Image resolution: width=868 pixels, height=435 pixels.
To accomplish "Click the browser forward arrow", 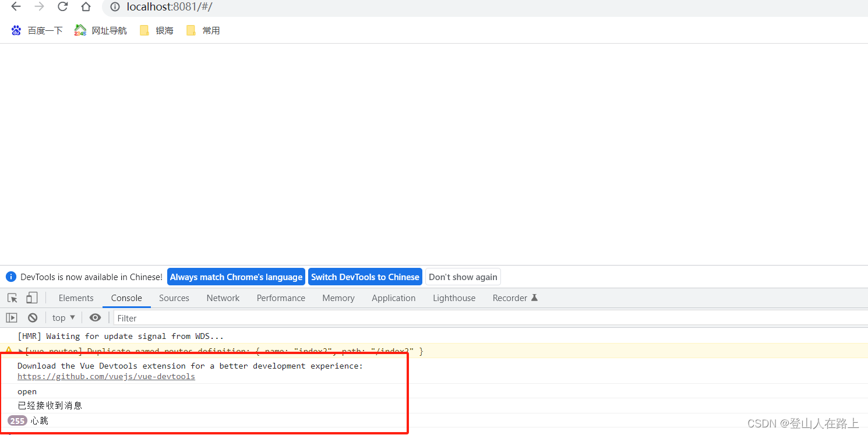I will (39, 7).
